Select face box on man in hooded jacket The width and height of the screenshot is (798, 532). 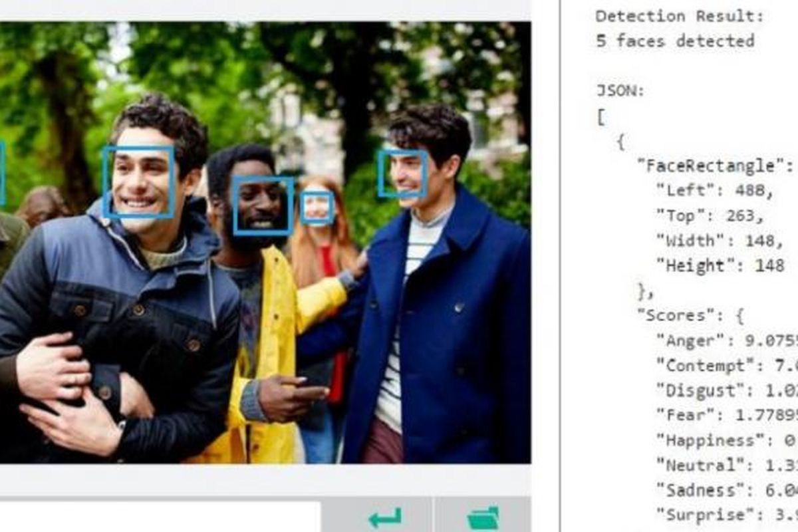(139, 182)
